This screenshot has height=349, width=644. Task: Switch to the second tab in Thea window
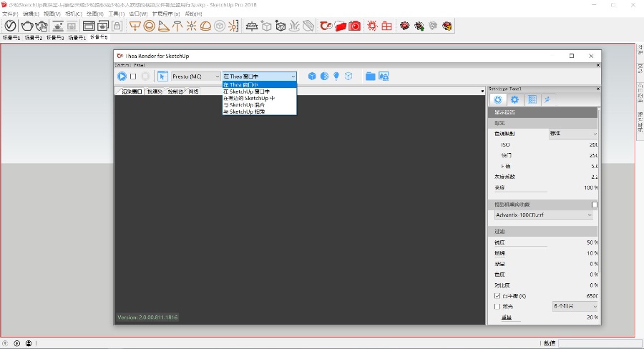155,92
